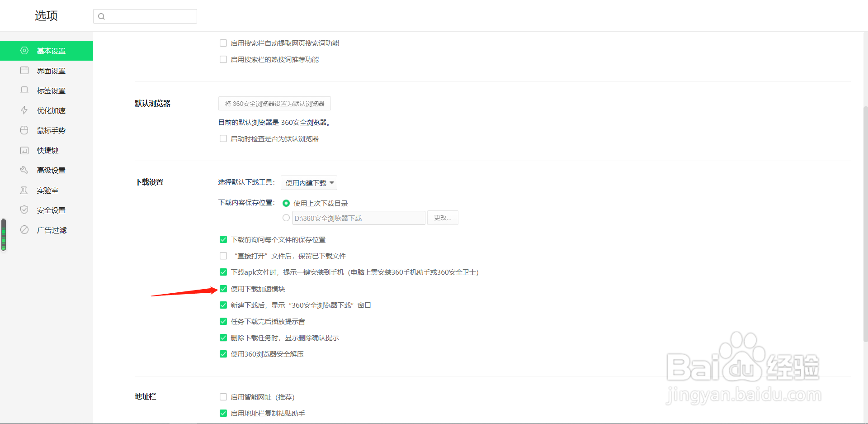Image resolution: width=868 pixels, height=424 pixels.
Task: Click the 快捷键 keyboard icon
Action: pos(24,150)
